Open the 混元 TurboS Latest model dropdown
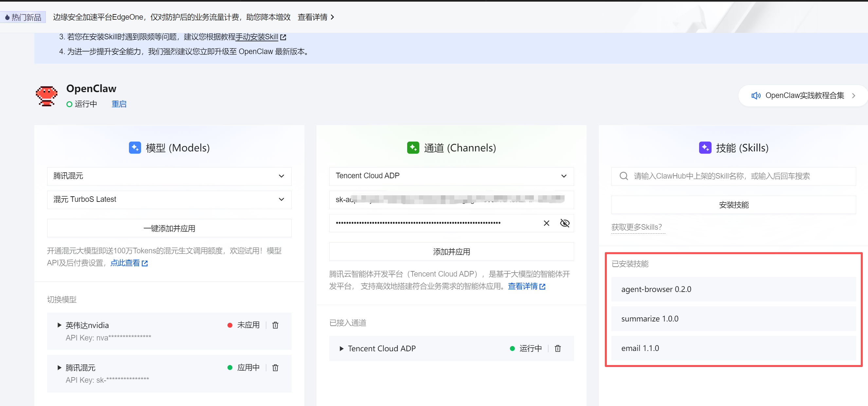The height and width of the screenshot is (406, 868). [x=169, y=200]
